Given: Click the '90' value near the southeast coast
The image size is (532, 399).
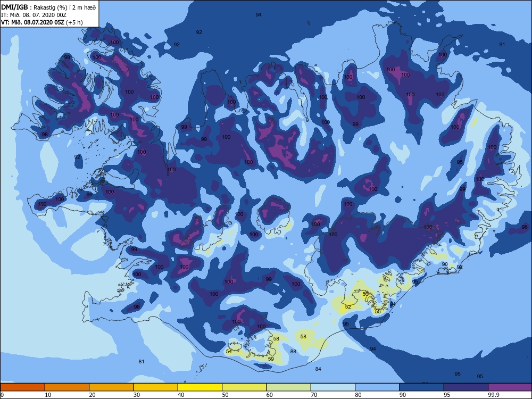Looking at the screenshot, I should [x=445, y=264].
